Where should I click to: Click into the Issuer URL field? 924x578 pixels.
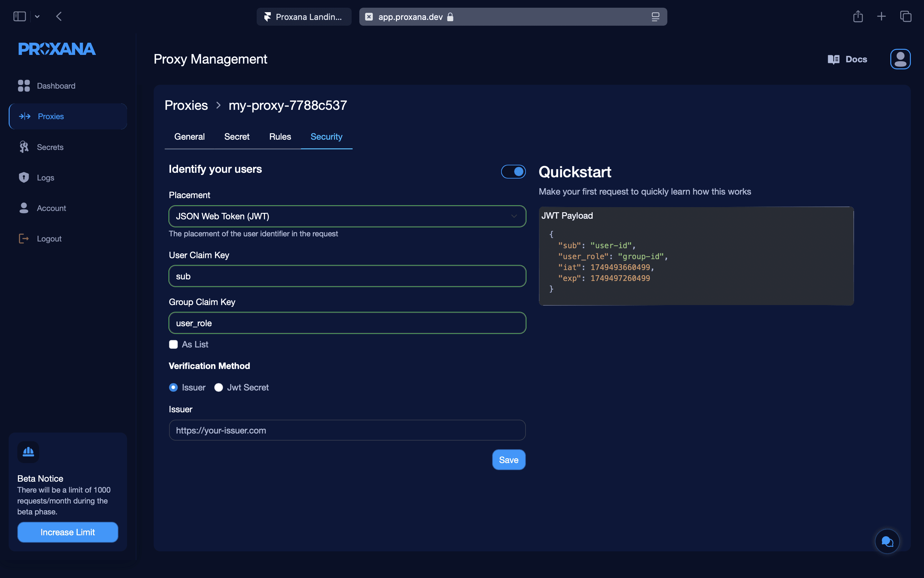[x=347, y=430]
